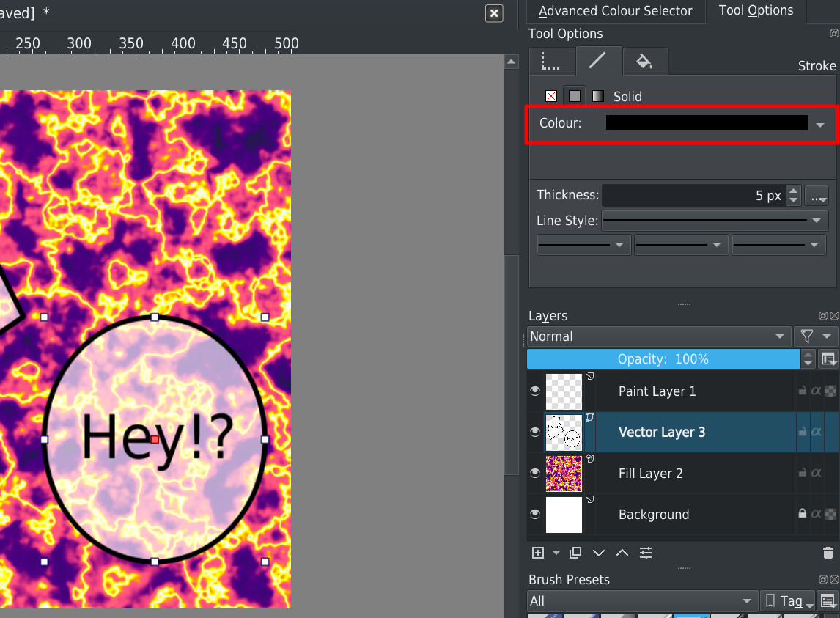Open the Geometry tab with dotted corner icon
Screen dimensions: 840x618
pyautogui.click(x=552, y=61)
